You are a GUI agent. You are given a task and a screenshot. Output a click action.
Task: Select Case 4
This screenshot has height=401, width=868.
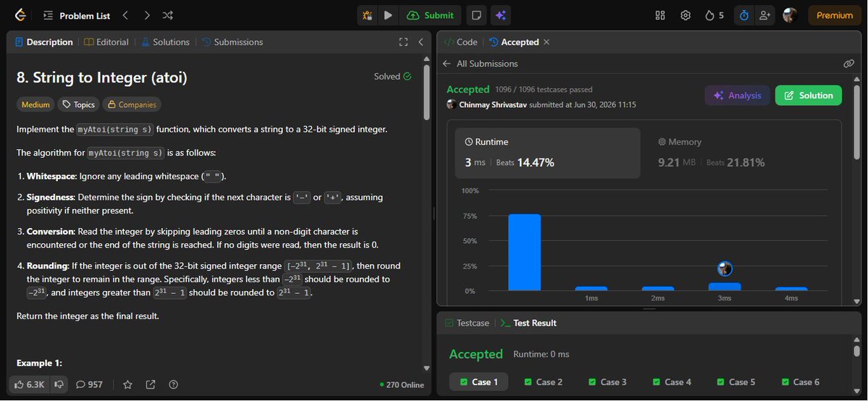[x=672, y=381]
